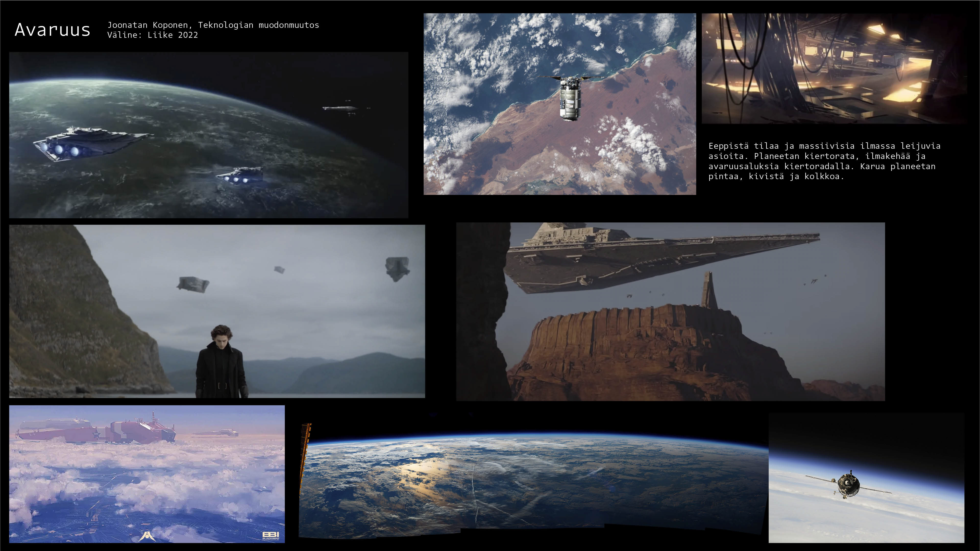Click the "Avaruus" title text

tap(53, 30)
